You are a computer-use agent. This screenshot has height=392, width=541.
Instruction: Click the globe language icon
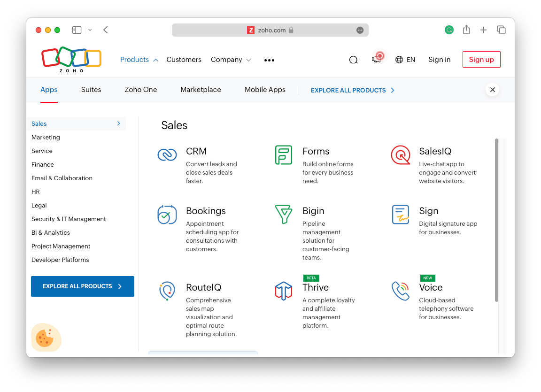(x=399, y=60)
